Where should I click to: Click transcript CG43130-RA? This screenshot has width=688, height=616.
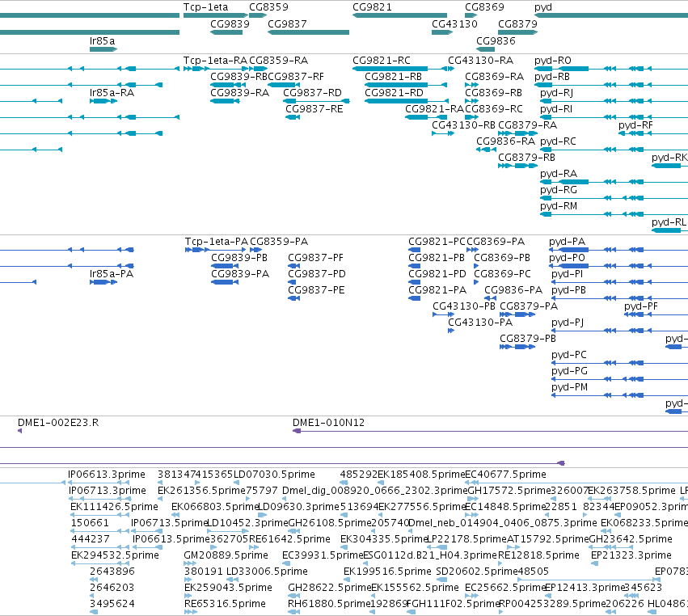pos(480,61)
